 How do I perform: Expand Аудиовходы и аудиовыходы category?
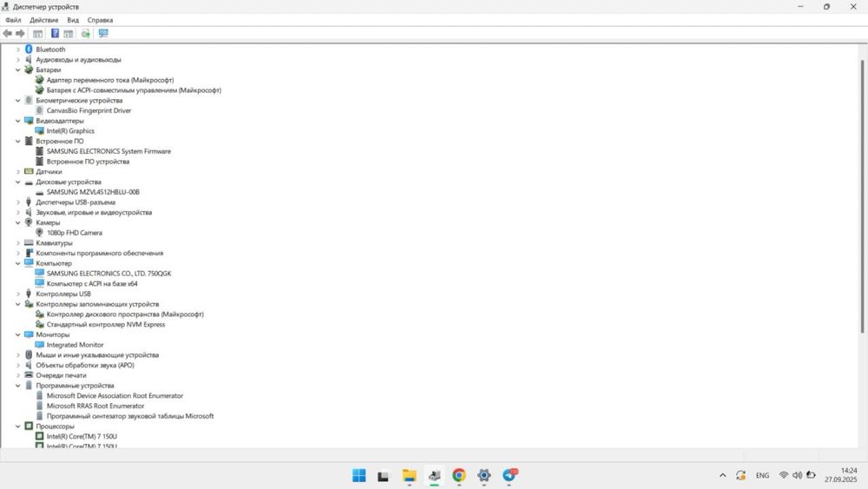pyautogui.click(x=17, y=59)
